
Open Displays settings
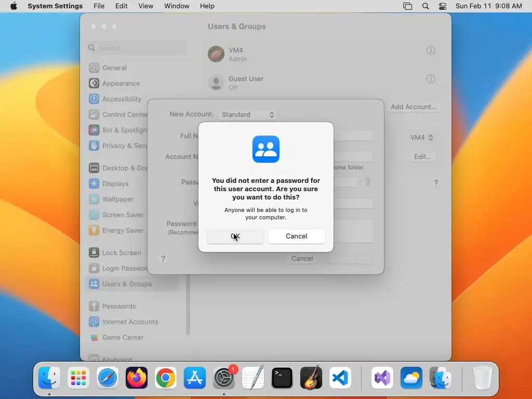coord(118,184)
